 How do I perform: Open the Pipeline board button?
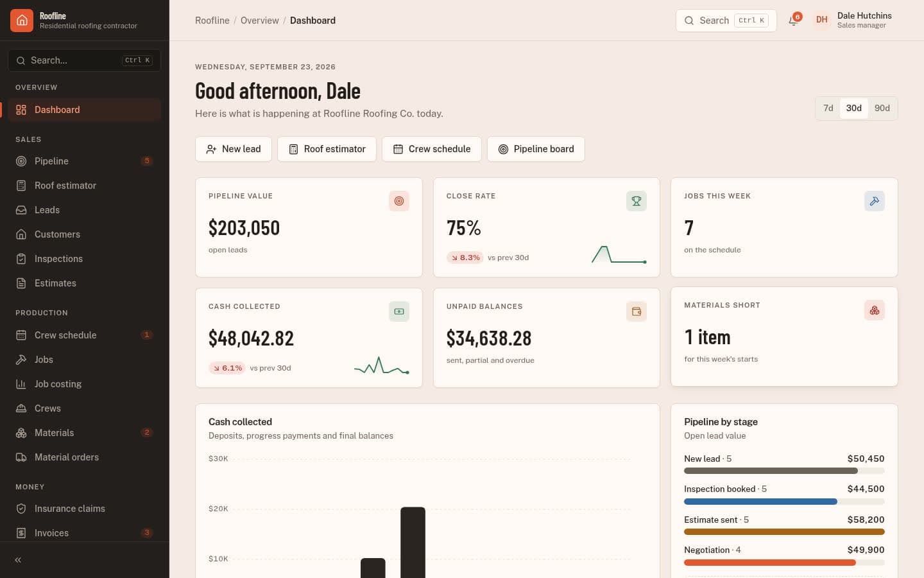coord(536,149)
